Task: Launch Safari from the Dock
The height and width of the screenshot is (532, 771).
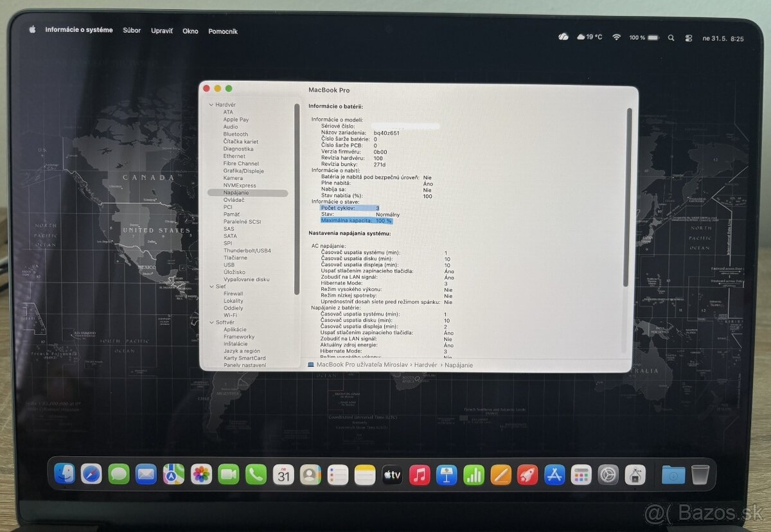Action: coord(91,474)
